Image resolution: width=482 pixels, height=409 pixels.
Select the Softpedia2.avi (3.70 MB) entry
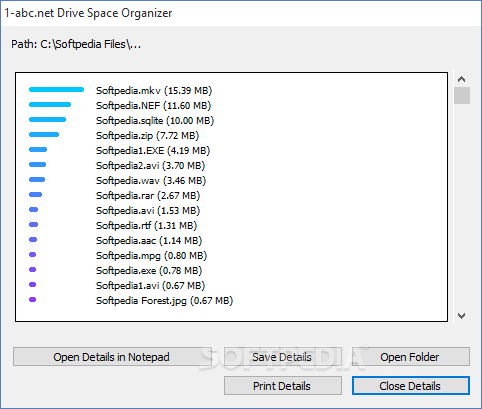point(150,166)
